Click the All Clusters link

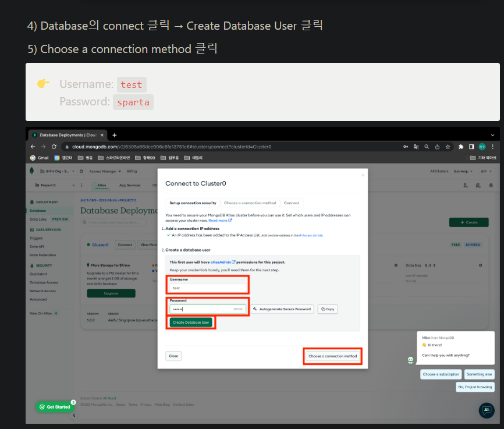pyautogui.click(x=439, y=171)
